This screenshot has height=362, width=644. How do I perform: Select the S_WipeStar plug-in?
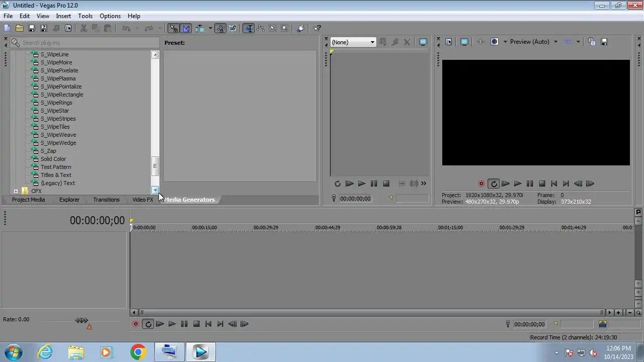(55, 111)
